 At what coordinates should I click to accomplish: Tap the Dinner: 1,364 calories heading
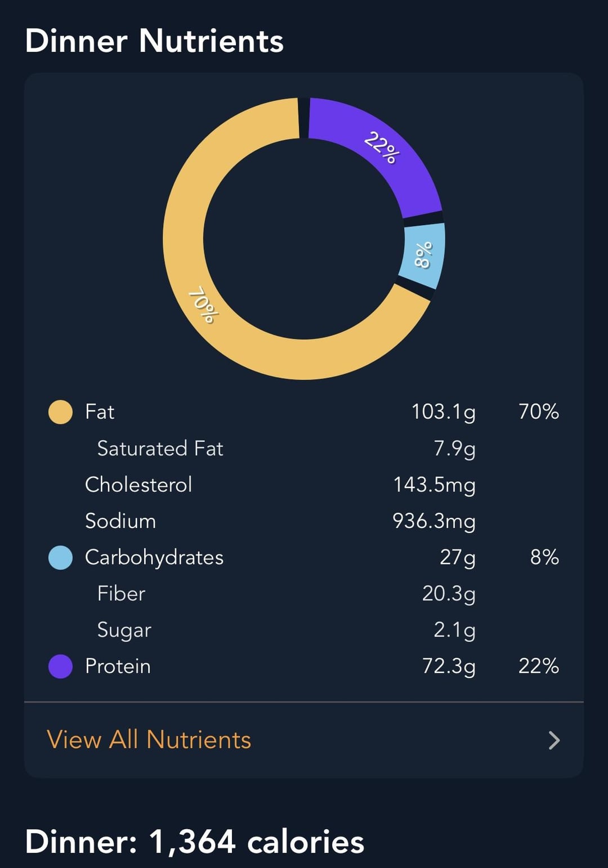pyautogui.click(x=195, y=842)
